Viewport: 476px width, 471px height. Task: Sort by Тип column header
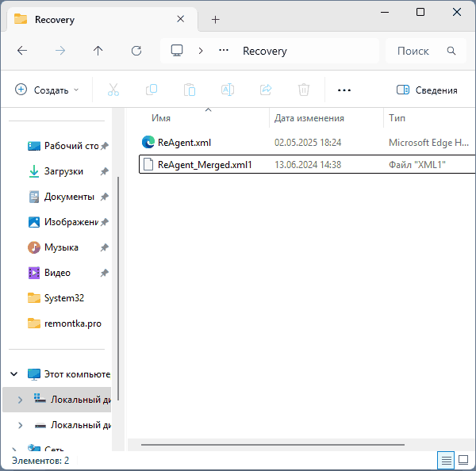click(x=397, y=118)
